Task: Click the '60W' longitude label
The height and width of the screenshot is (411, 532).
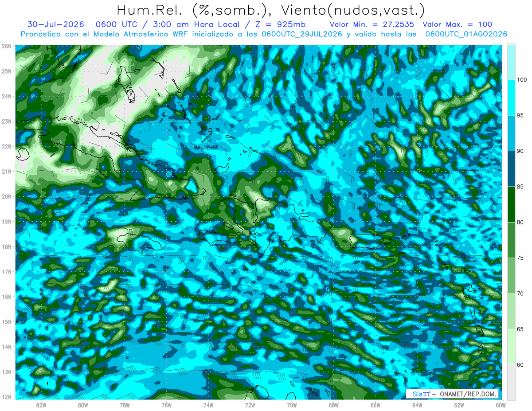Action: click(x=501, y=405)
